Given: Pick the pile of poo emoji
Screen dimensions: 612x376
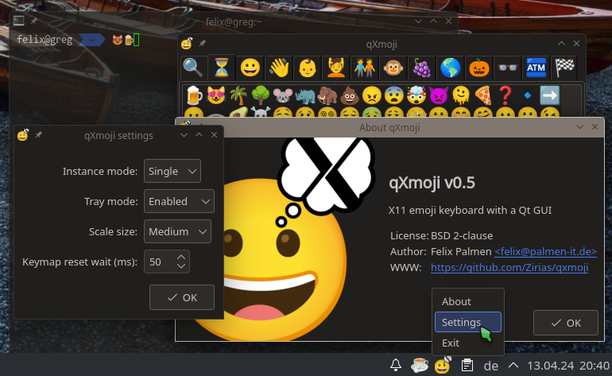Looking at the screenshot, I should pos(349,95).
